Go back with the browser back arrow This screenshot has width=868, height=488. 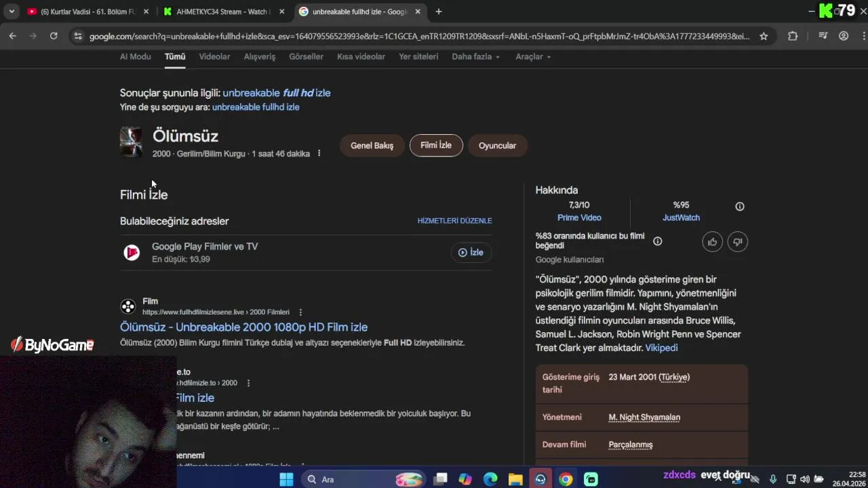(x=12, y=36)
